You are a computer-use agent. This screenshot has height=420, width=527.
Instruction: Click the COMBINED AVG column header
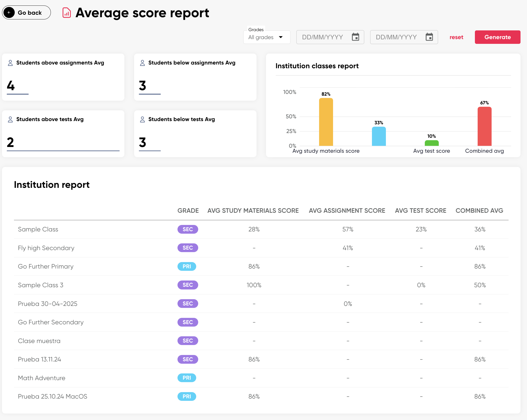click(479, 210)
